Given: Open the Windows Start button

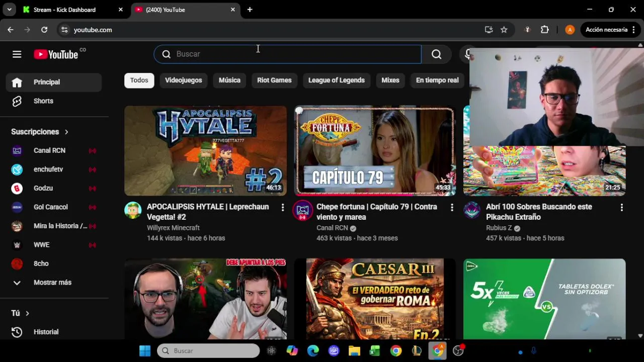Looking at the screenshot, I should click(x=145, y=350).
